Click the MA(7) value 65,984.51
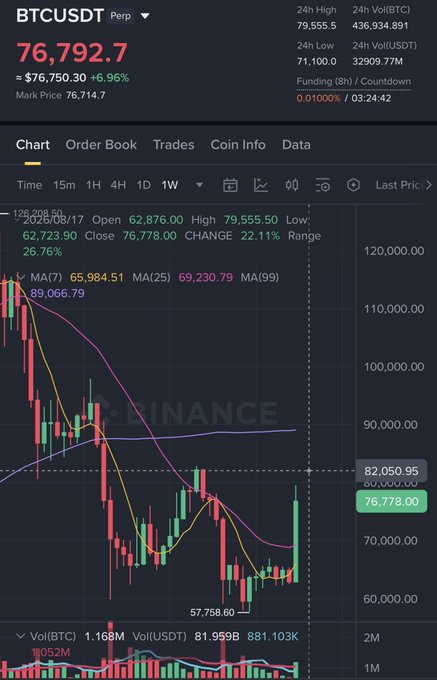 click(x=97, y=278)
